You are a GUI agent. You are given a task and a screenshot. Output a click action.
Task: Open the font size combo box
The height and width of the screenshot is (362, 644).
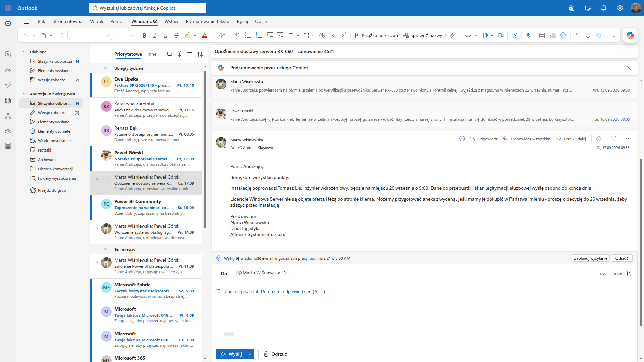click(125, 35)
